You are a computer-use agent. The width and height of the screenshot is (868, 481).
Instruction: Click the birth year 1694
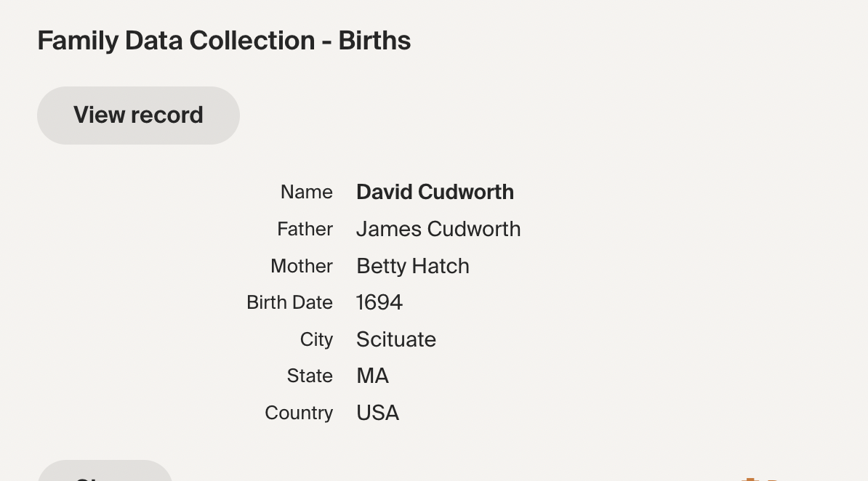(x=379, y=302)
